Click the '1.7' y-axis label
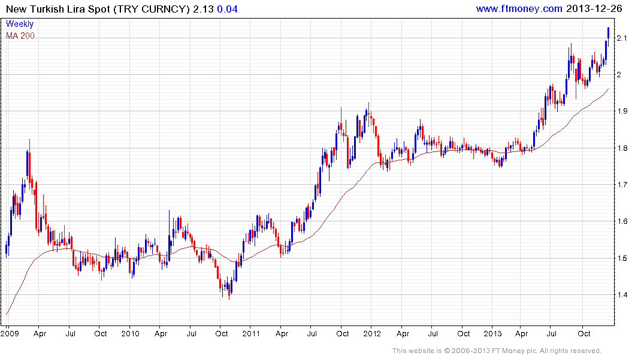Screen dimensions: 644x359 point(622,185)
